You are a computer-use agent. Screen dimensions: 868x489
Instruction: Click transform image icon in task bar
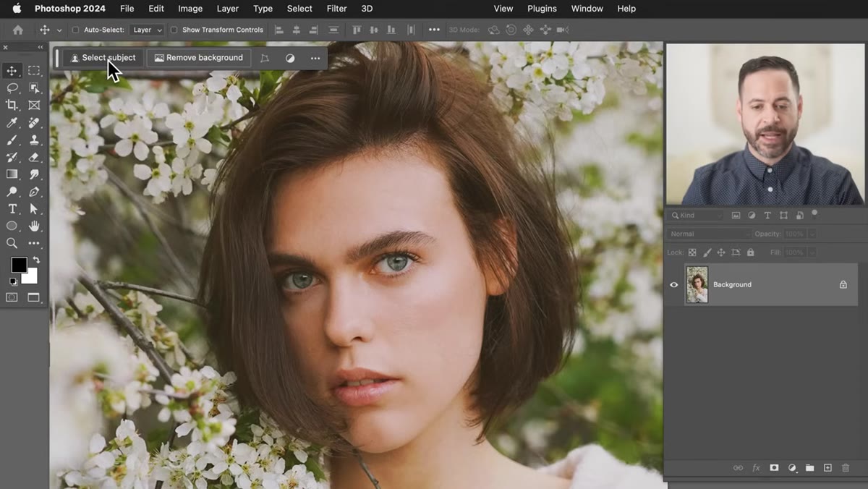pyautogui.click(x=265, y=58)
